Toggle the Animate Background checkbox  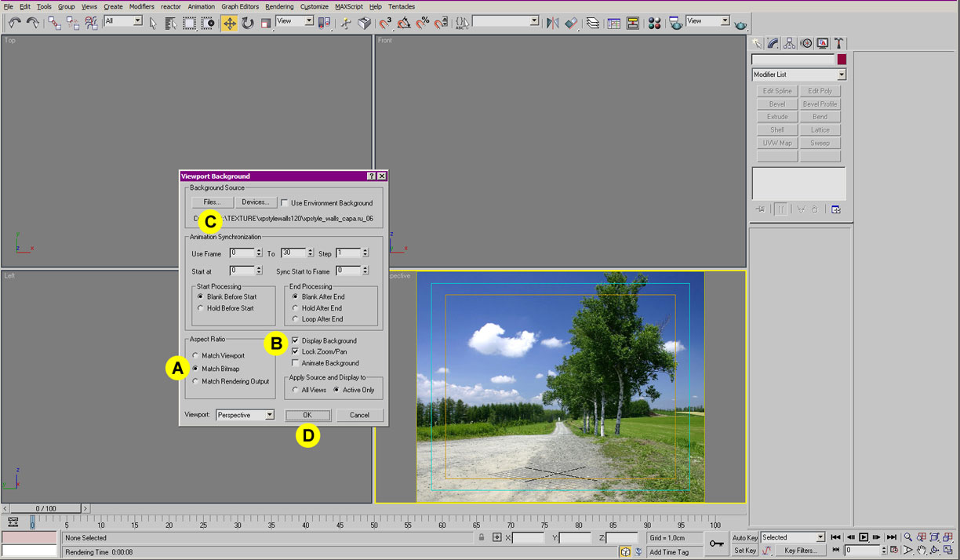(295, 363)
